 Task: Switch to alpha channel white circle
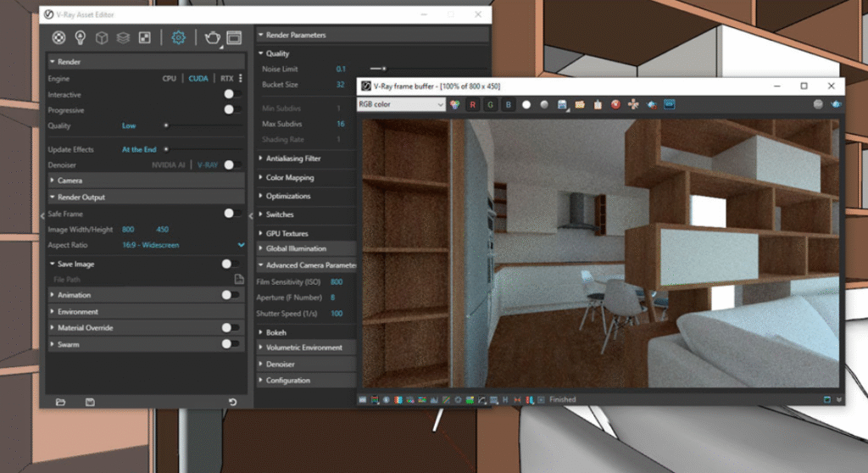pos(526,104)
